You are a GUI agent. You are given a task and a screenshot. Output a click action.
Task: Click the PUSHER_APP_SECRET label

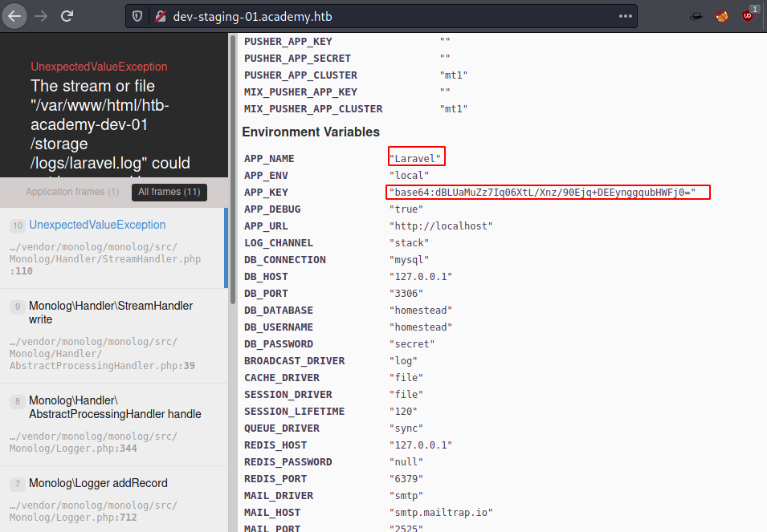297,58
